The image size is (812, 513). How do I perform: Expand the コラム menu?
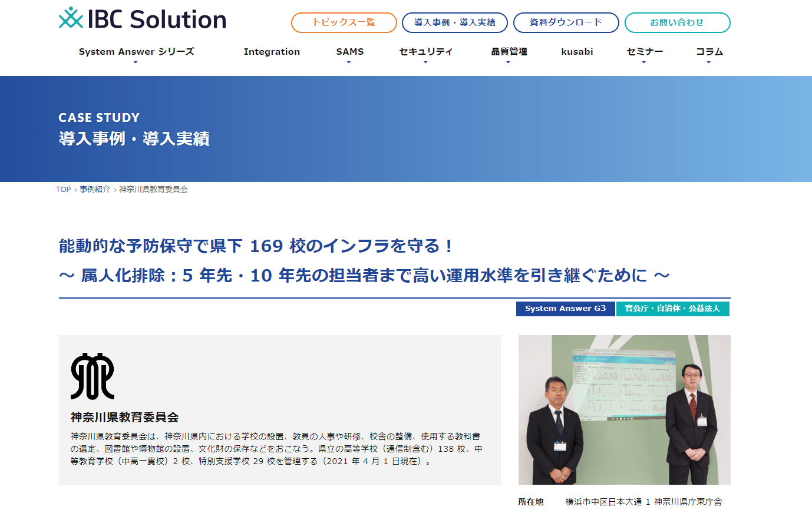pyautogui.click(x=709, y=62)
